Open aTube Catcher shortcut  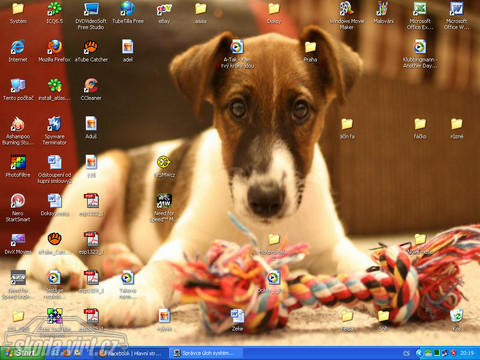point(91,51)
